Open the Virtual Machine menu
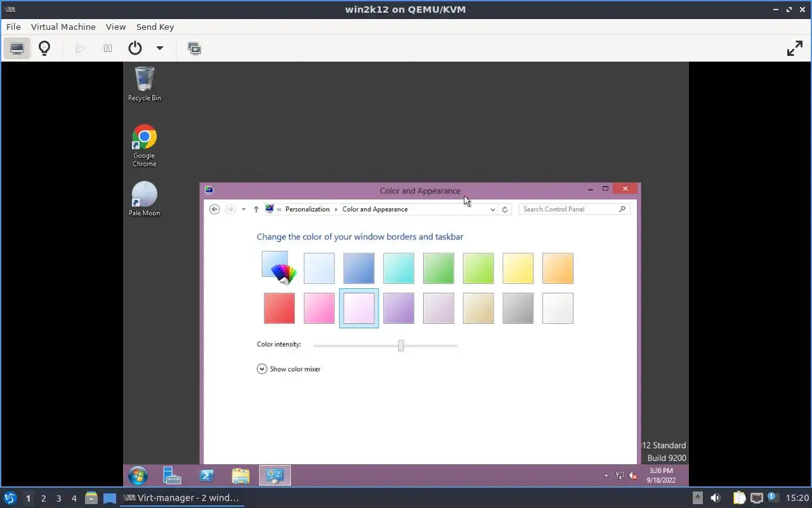This screenshot has height=508, width=812. point(63,27)
